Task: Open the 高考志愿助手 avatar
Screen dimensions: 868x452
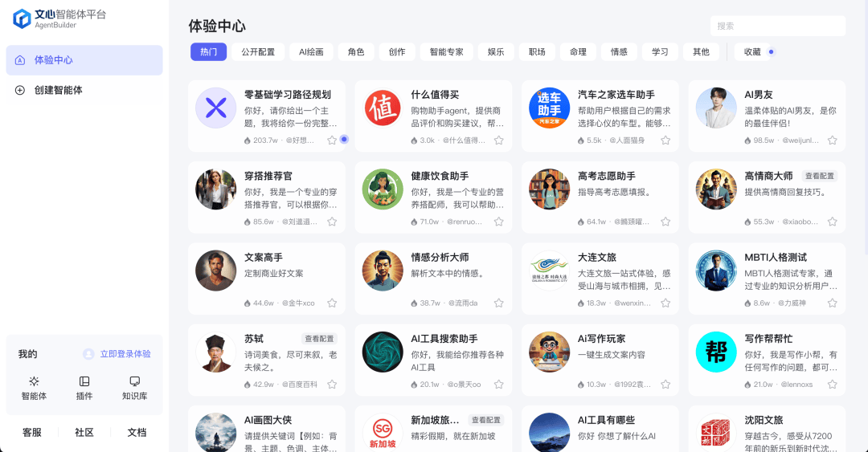Action: pos(549,189)
